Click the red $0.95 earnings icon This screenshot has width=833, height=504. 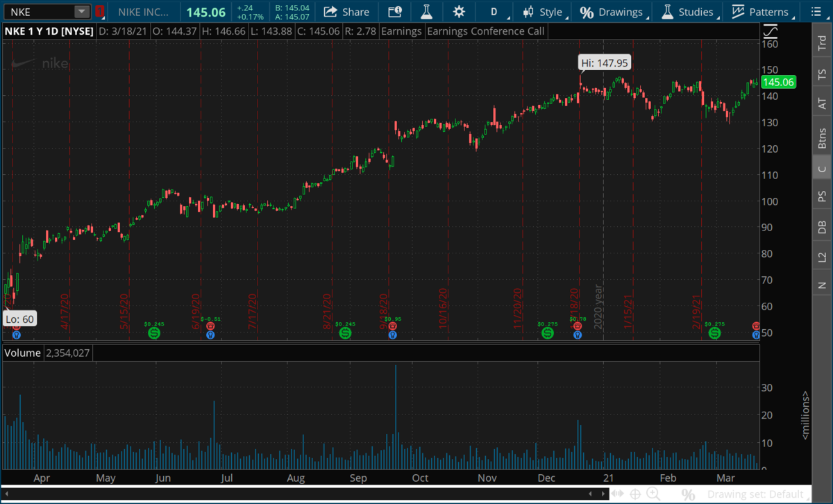[x=393, y=326]
